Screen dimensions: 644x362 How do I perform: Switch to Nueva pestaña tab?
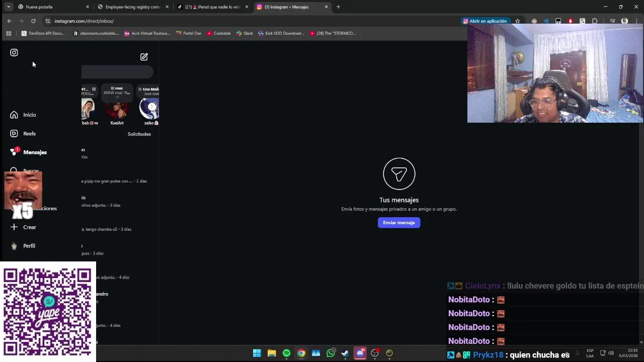pyautogui.click(x=53, y=7)
